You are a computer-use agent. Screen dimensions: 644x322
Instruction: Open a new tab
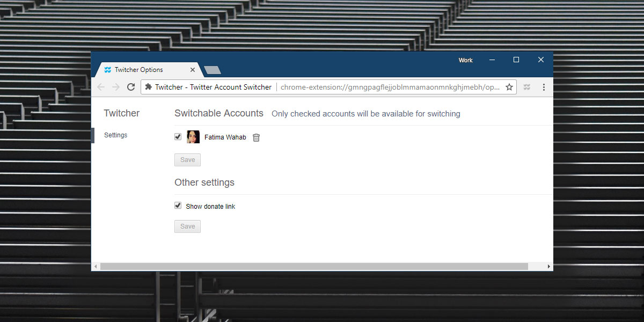pos(213,70)
